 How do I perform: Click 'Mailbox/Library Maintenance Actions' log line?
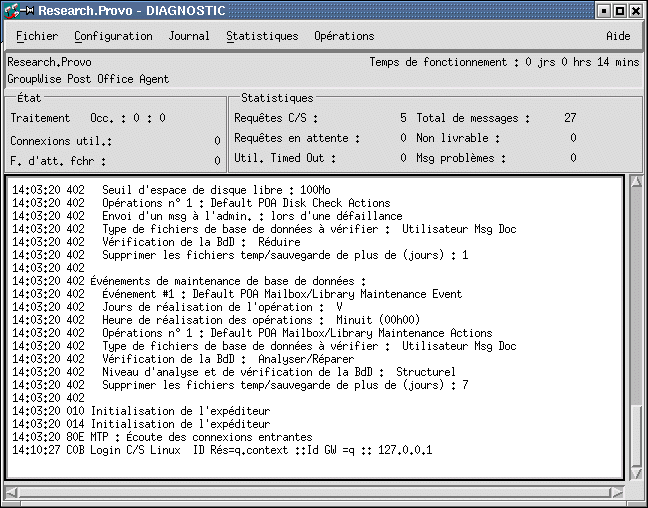click(252, 333)
